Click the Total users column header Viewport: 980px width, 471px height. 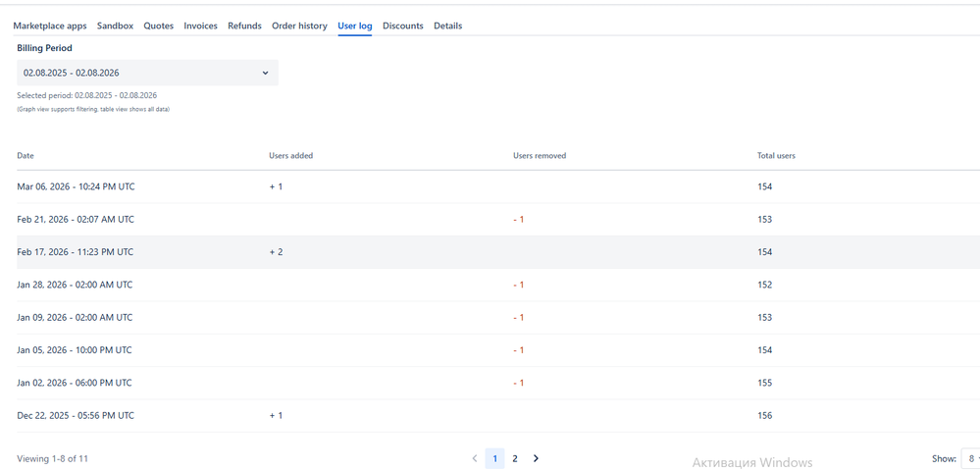pyautogui.click(x=776, y=156)
